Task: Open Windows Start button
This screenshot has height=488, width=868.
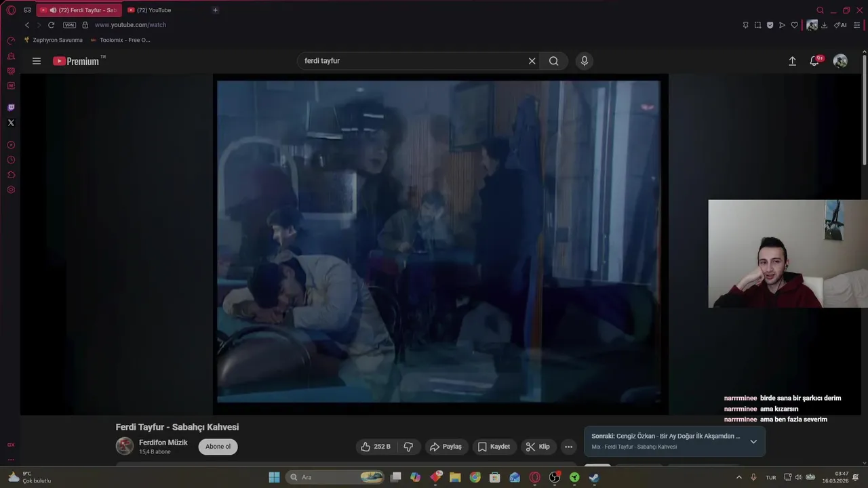Action: pos(274,477)
